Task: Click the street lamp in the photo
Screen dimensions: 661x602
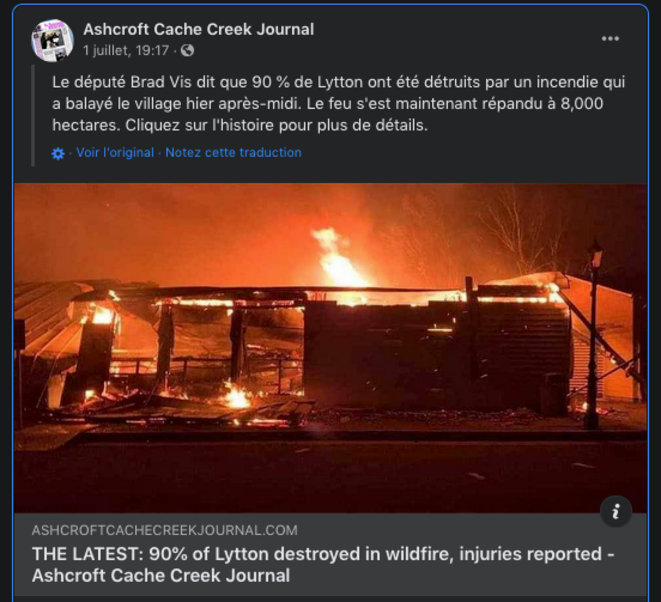Action: (593, 335)
